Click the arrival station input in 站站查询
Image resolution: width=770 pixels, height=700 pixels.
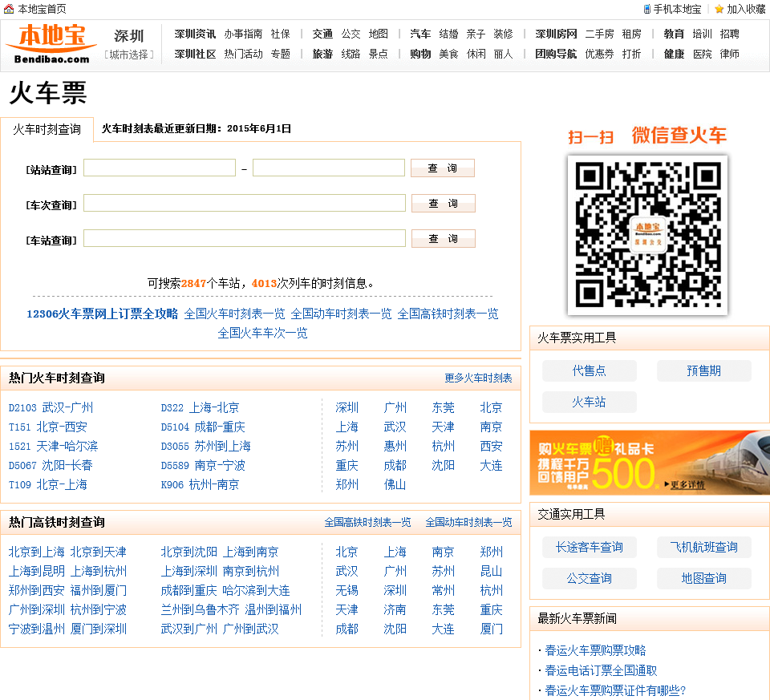(329, 168)
